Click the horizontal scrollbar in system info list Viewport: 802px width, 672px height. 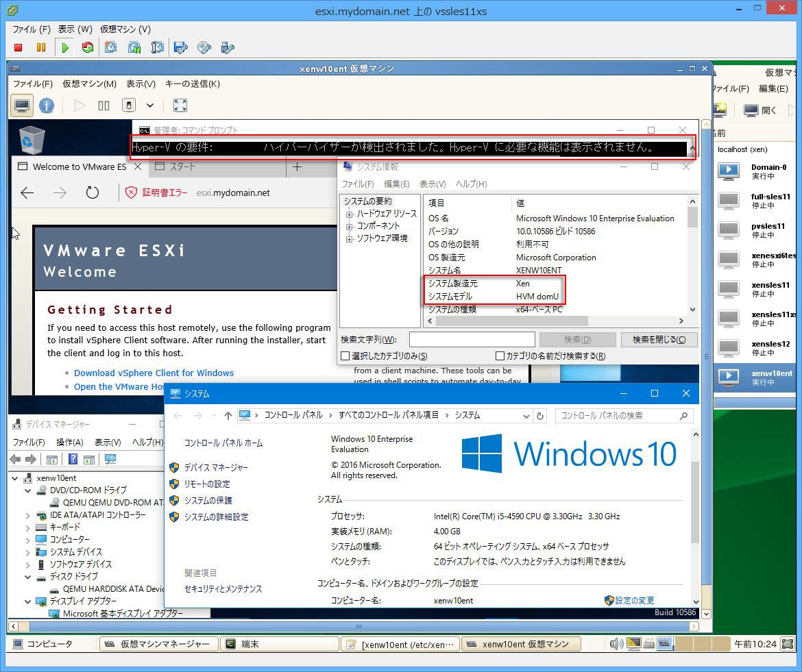pyautogui.click(x=511, y=321)
